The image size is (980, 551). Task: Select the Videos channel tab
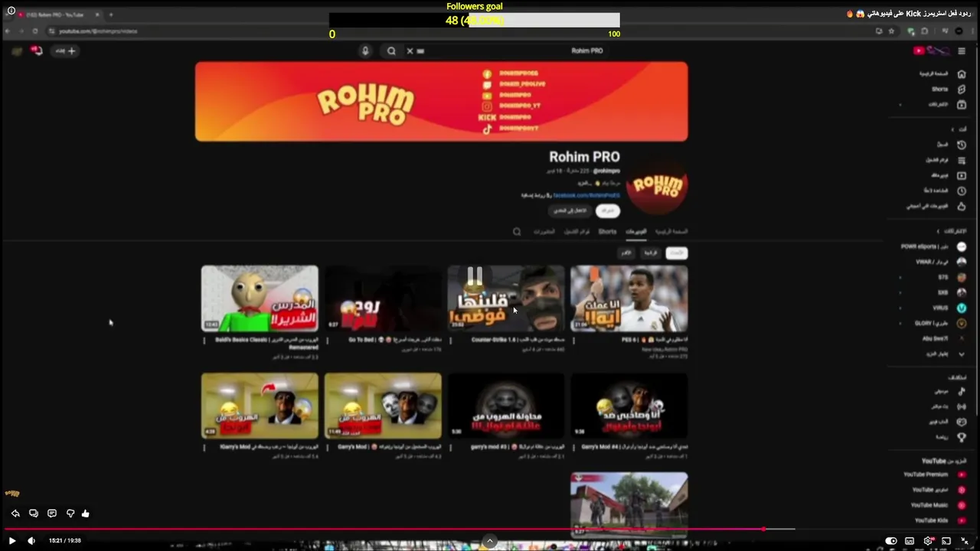pos(636,231)
